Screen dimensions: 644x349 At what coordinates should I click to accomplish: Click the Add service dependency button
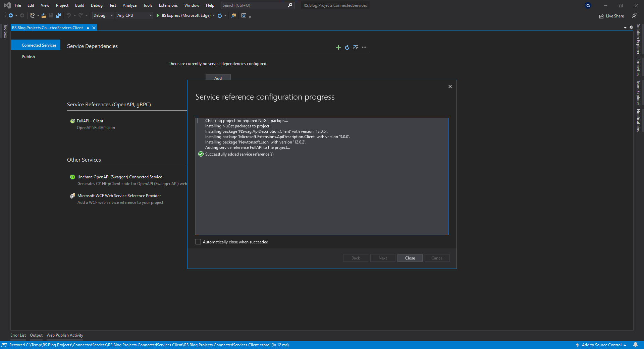click(218, 77)
